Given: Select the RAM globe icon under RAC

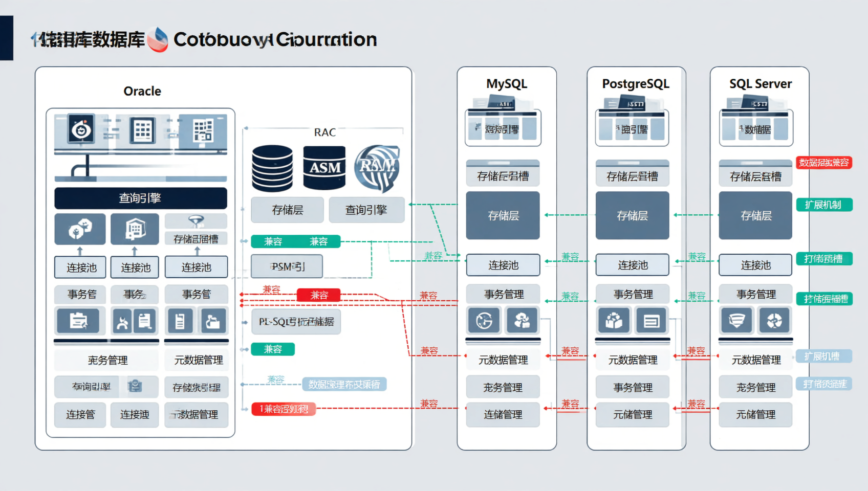Looking at the screenshot, I should 377,167.
